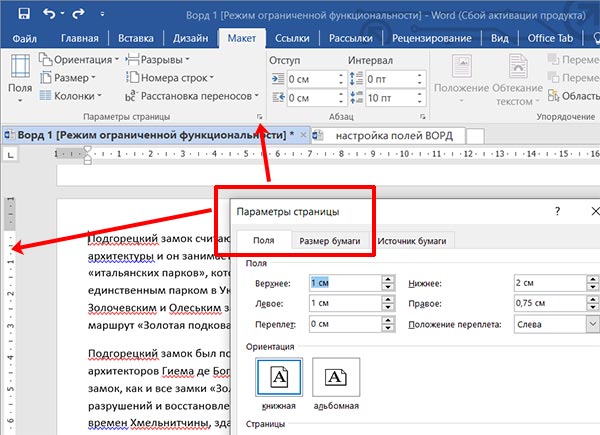Save the document with the floppy icon
Image resolution: width=600 pixels, height=435 pixels.
[24, 14]
